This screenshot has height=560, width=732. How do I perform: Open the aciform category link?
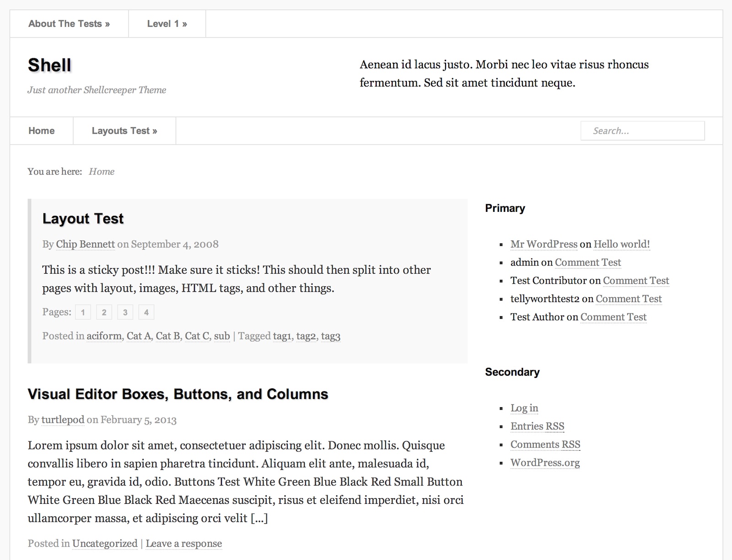click(x=104, y=336)
